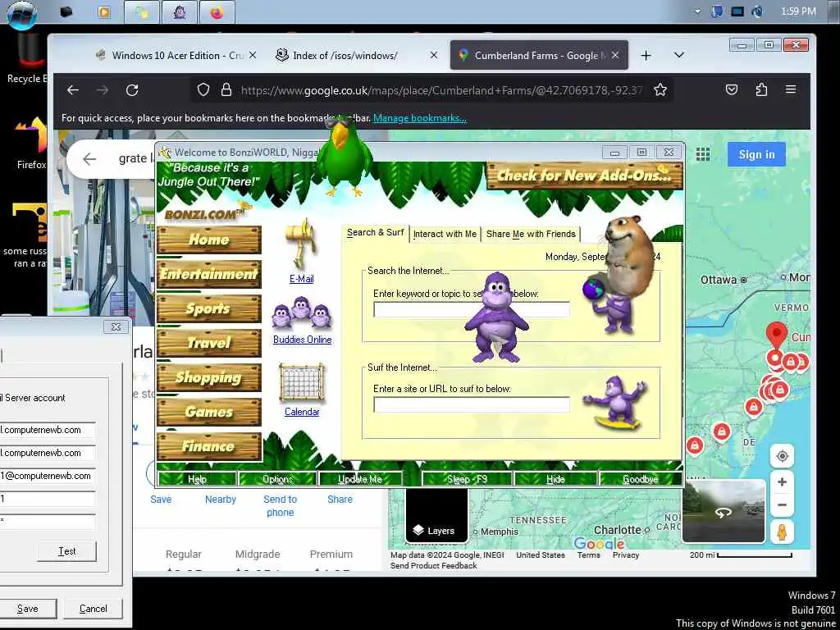
Task: Open the Firefox shield tracking protection icon
Action: point(203,90)
